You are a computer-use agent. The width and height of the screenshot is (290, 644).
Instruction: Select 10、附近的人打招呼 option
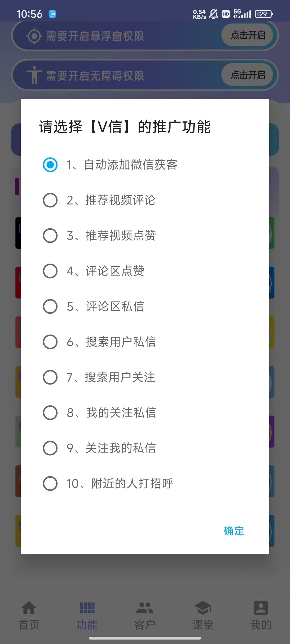tap(50, 484)
